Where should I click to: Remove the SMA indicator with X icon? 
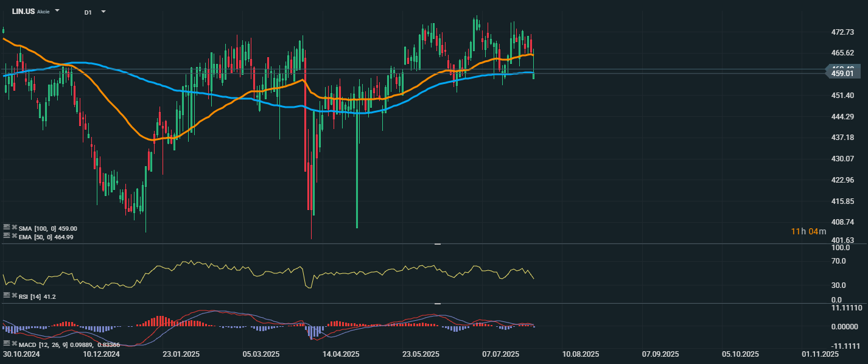14,228
